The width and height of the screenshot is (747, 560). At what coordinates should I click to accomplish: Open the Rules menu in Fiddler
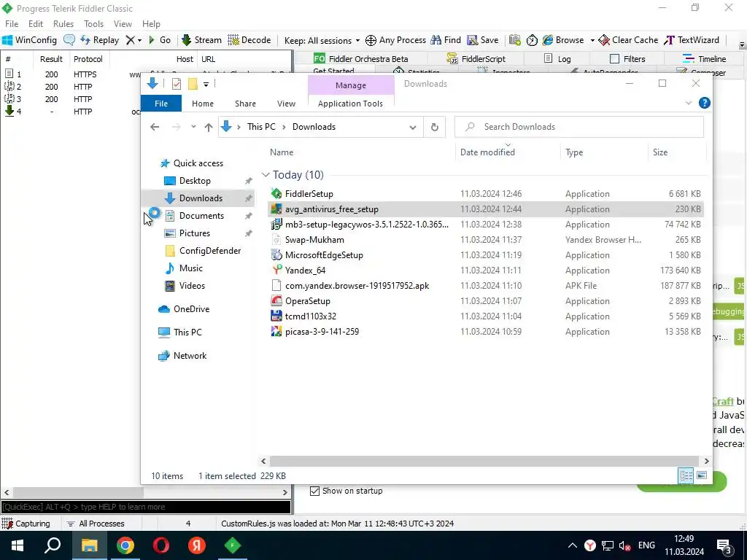pos(63,24)
